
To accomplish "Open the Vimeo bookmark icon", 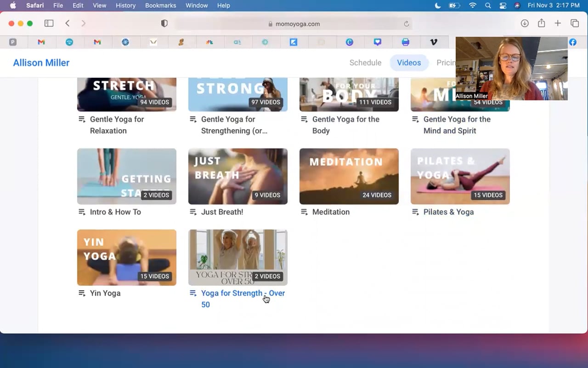I will [x=433, y=42].
